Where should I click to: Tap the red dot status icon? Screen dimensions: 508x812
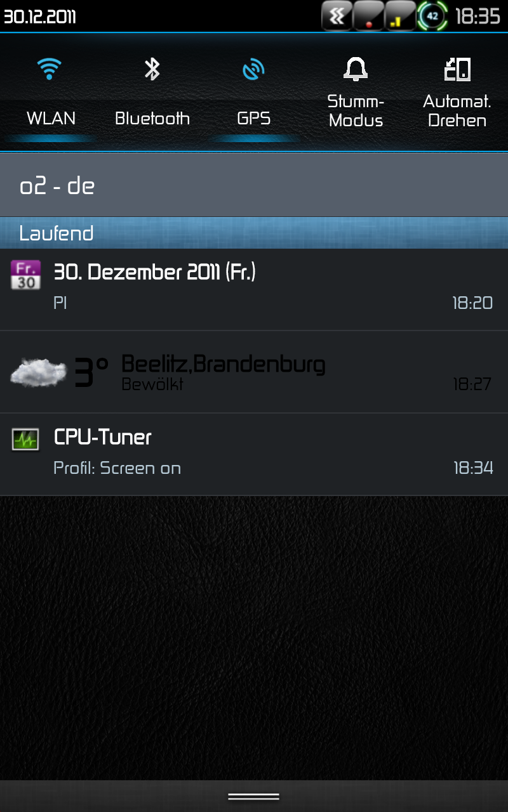(369, 15)
